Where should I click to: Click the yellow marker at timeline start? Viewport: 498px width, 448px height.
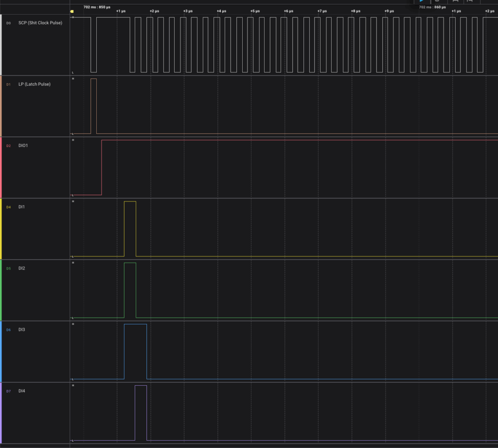72,11
